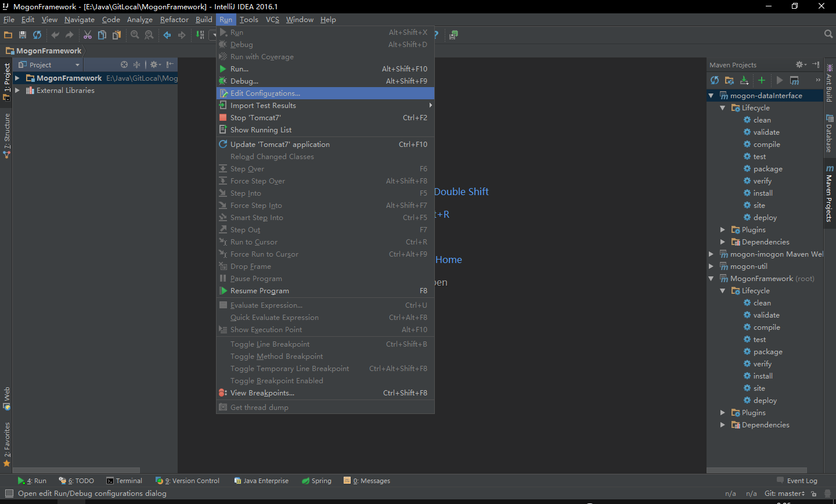Viewport: 836px width, 504px height.
Task: Select the Maven reimport all projects icon
Action: click(715, 80)
